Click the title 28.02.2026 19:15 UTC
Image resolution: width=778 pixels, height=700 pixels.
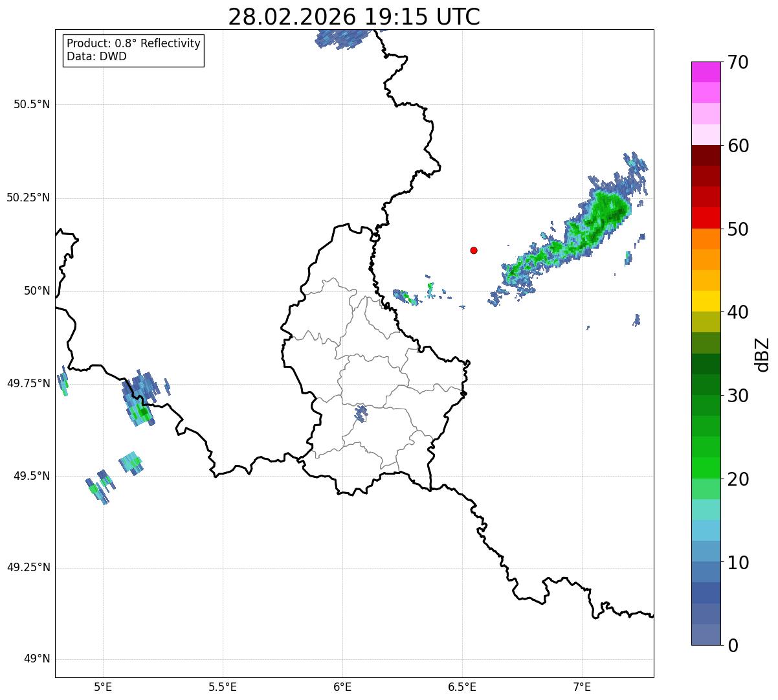(354, 17)
